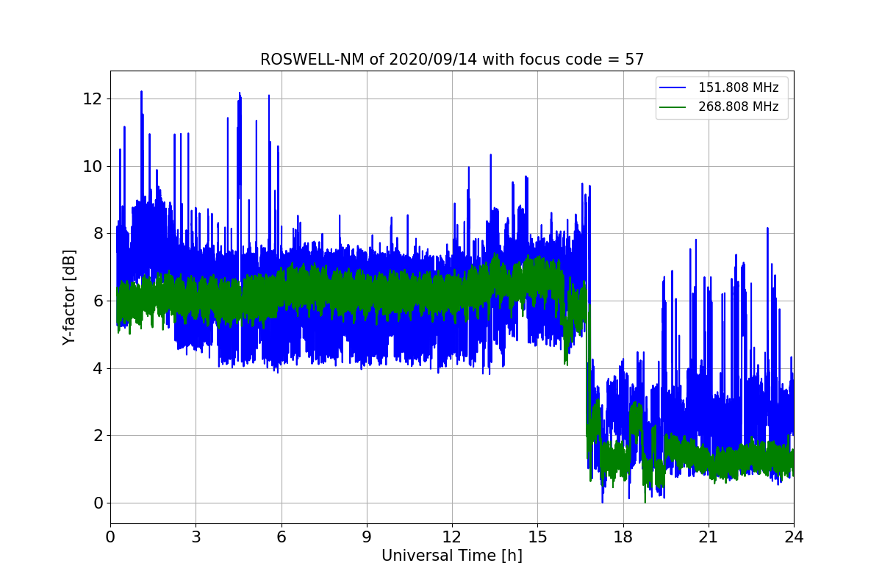
Task: Click x-axis tick label 21
Action: 709,537
